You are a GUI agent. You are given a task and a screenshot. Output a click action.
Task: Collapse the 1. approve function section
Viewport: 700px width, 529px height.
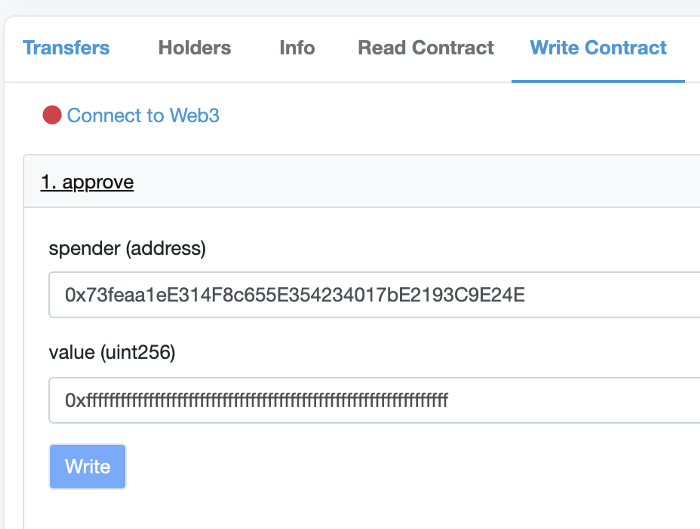coord(87,182)
